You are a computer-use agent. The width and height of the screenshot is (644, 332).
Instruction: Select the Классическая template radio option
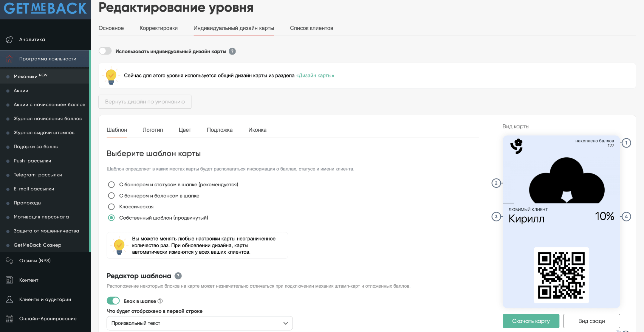(111, 207)
